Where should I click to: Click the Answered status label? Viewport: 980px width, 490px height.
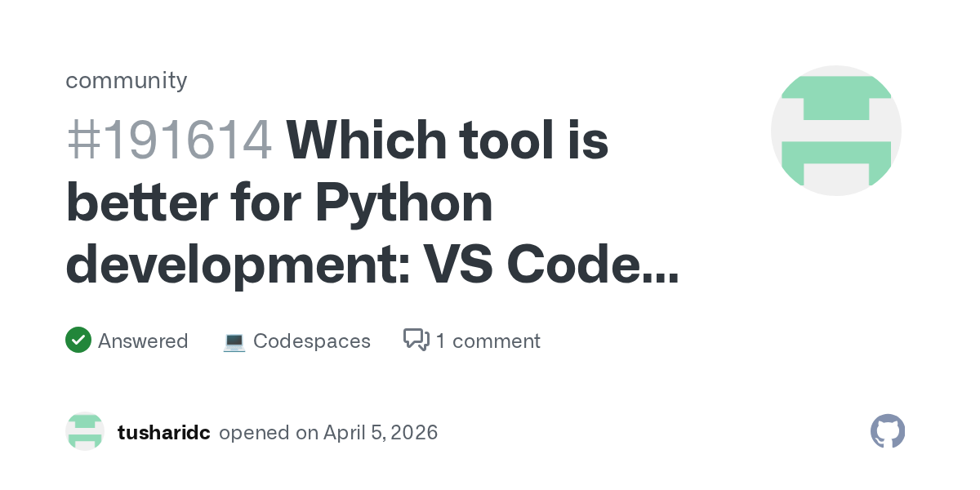143,341
